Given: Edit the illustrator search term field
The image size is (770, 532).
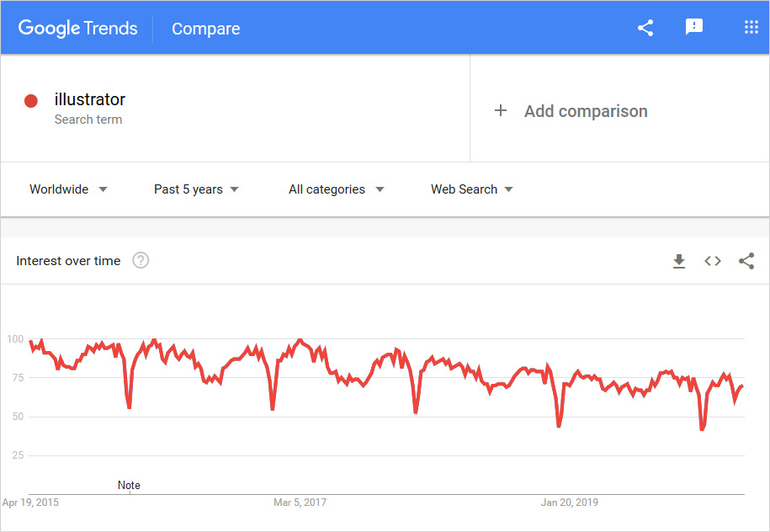Looking at the screenshot, I should point(90,100).
